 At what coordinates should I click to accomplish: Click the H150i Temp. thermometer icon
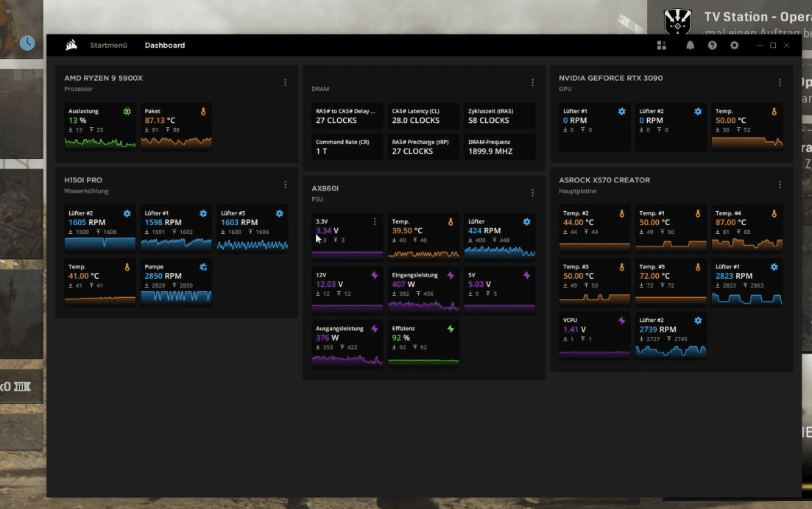pos(127,267)
